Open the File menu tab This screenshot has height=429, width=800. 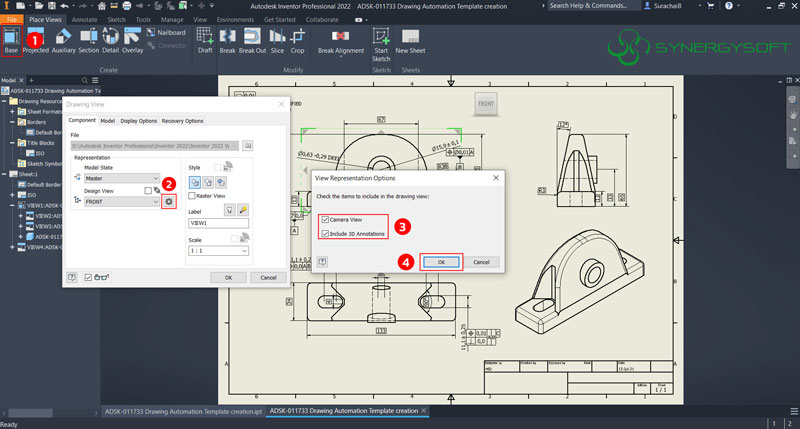[12, 19]
